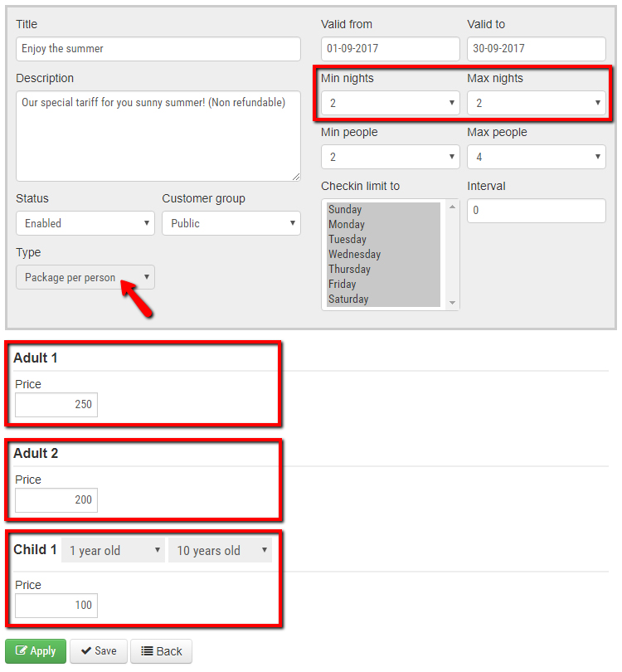Click the checkin list scrollbar down arrow
Image resolution: width=622 pixels, height=672 pixels.
(x=453, y=303)
